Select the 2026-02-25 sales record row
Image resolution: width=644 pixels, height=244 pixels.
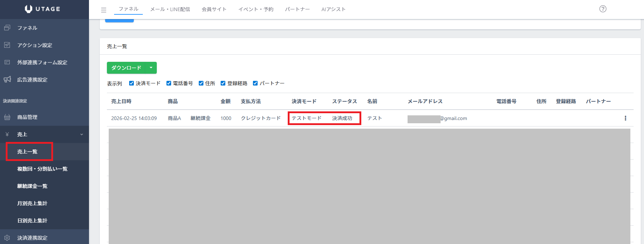[x=134, y=118]
